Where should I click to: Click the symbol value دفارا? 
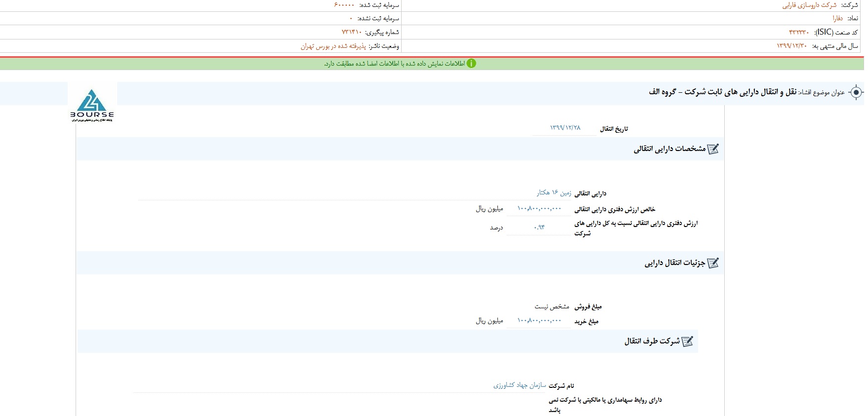(x=837, y=18)
